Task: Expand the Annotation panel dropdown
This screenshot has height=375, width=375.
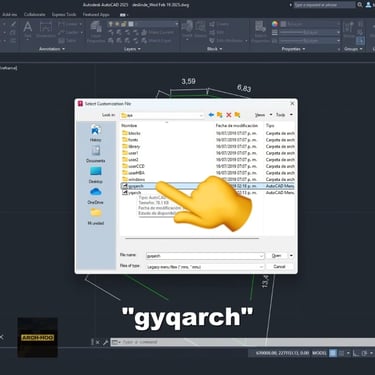Action: [x=52, y=49]
